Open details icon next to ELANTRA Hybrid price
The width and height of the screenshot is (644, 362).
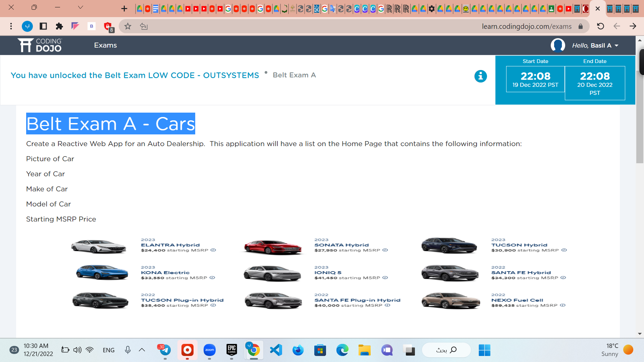(x=214, y=250)
